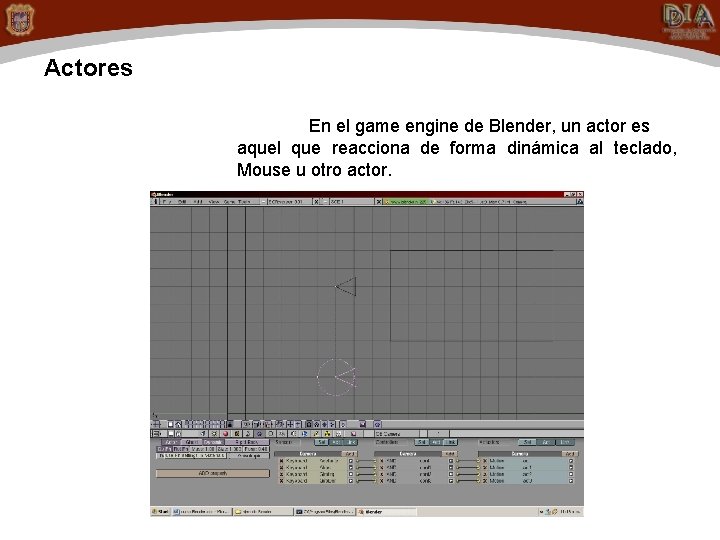Click buttons window type icon

point(156,434)
